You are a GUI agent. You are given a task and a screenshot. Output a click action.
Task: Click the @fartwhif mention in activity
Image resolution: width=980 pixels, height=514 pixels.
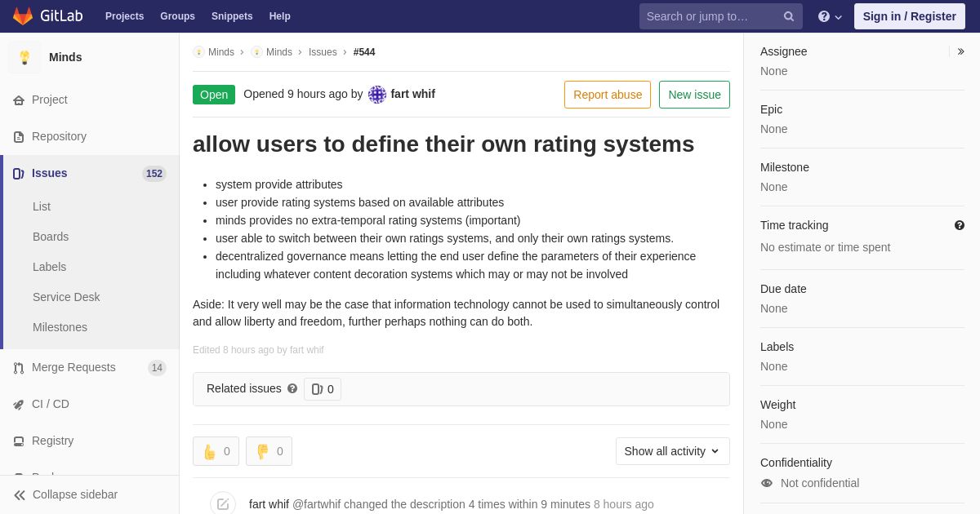316,504
